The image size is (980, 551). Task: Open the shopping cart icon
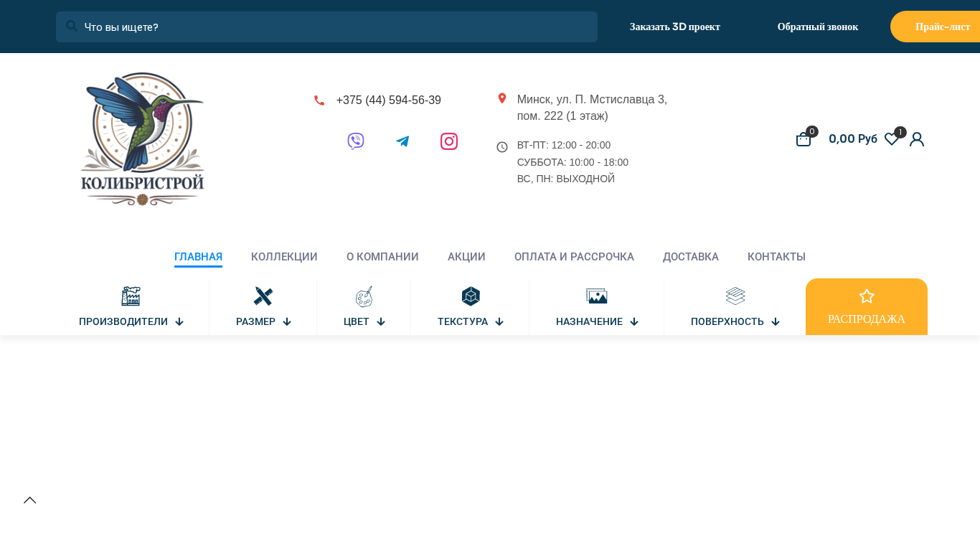click(804, 139)
